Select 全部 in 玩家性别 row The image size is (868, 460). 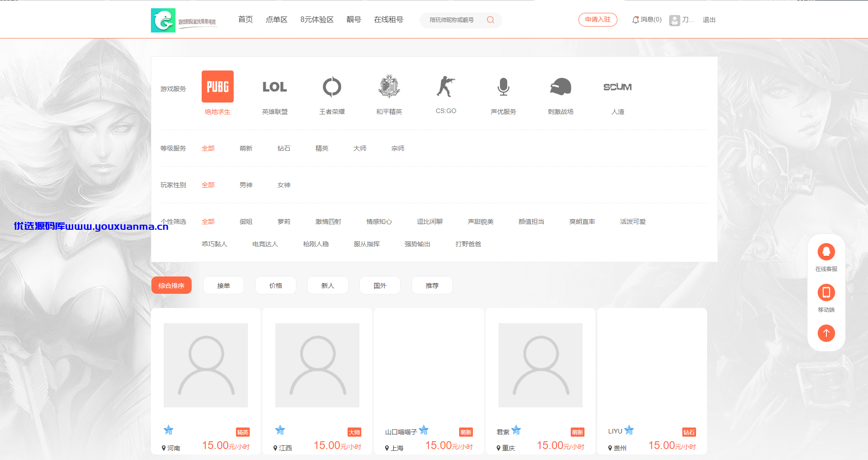point(208,185)
